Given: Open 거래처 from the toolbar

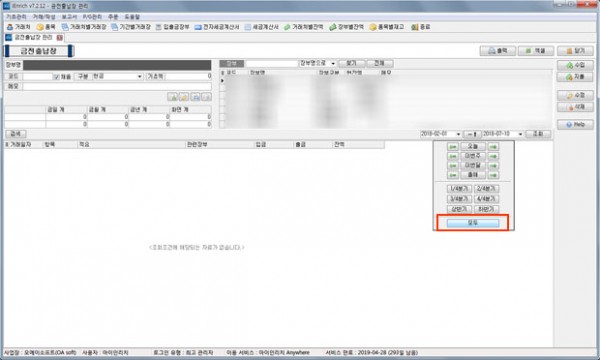Looking at the screenshot, I should point(18,27).
